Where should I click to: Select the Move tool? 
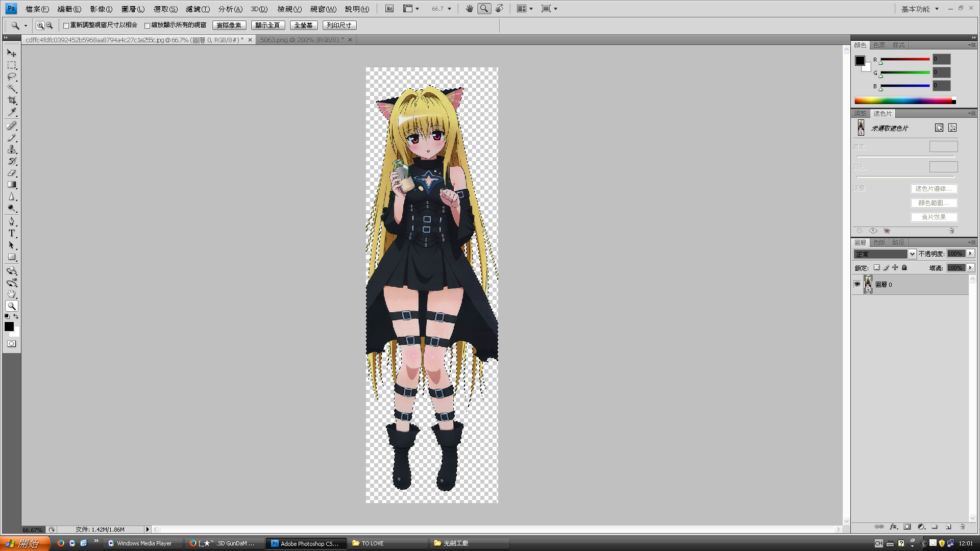pos(11,53)
